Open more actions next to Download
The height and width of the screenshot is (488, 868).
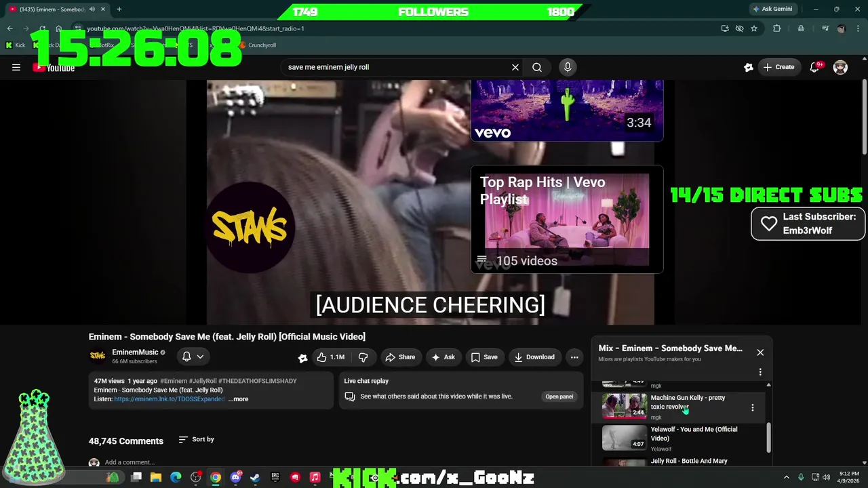click(x=574, y=357)
